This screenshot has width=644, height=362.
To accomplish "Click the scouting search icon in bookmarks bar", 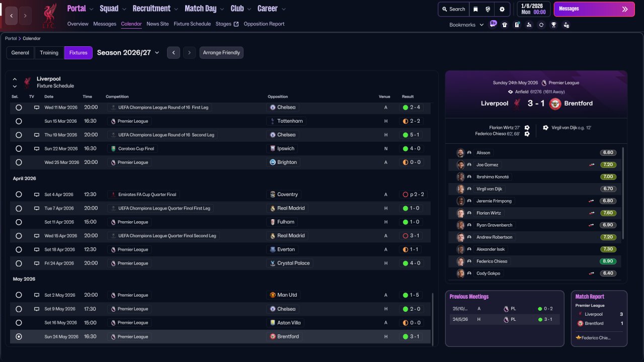I will 529,25.
